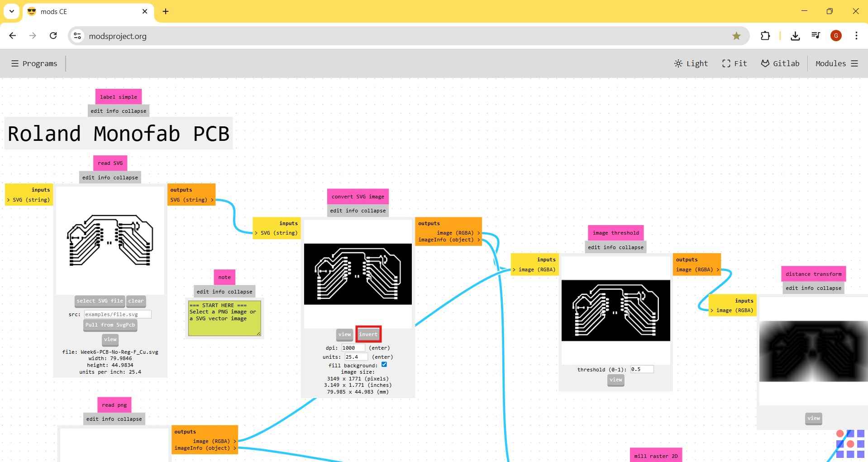This screenshot has height=462, width=868.
Task: Click convert SVG image's imageInfo (object) output port
Action: tap(449, 240)
